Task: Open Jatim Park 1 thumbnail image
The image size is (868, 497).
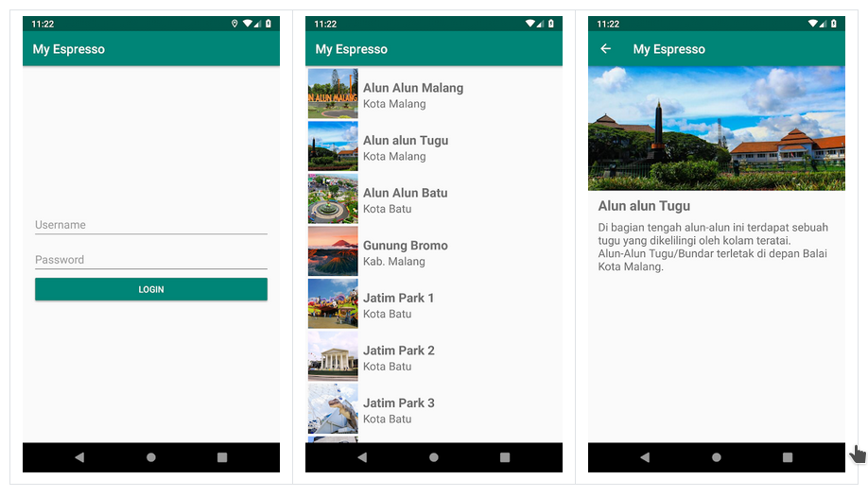Action: pos(333,304)
